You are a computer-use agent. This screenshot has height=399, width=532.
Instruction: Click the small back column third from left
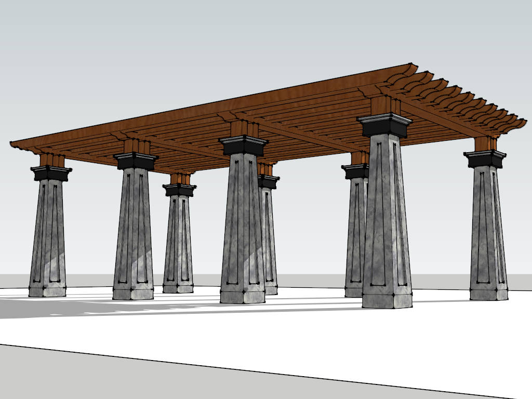coord(178,239)
